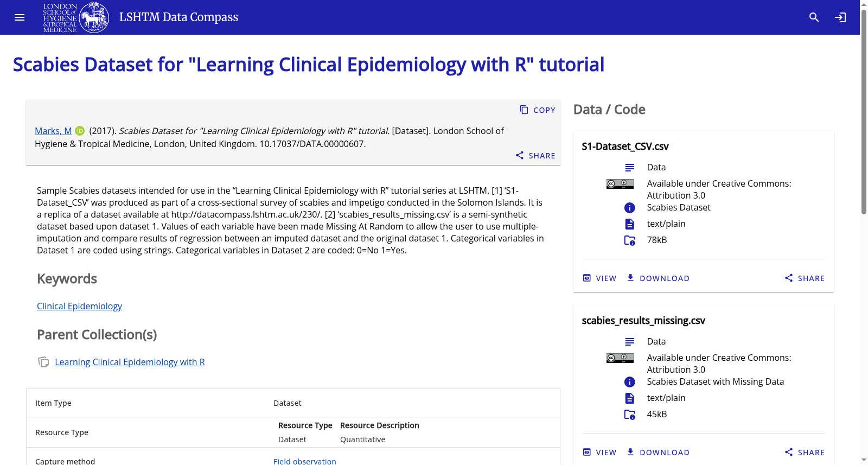Click the Capture method row label
The width and height of the screenshot is (868, 465).
tap(65, 461)
